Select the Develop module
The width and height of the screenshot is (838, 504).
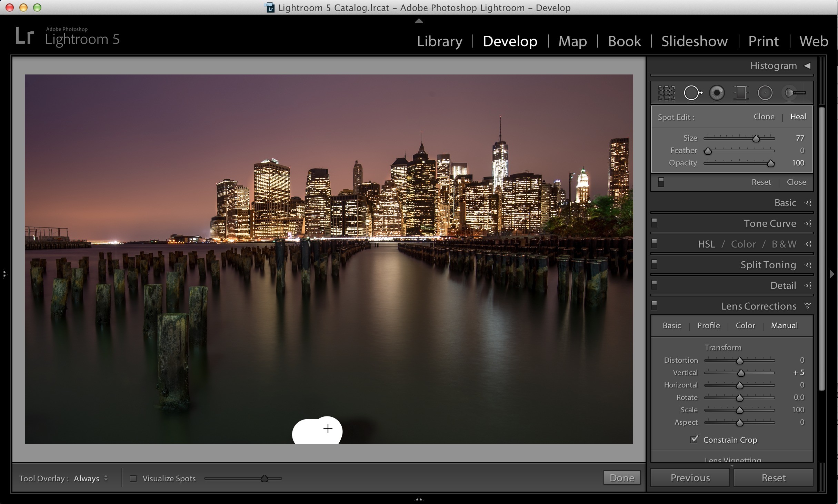click(x=510, y=41)
